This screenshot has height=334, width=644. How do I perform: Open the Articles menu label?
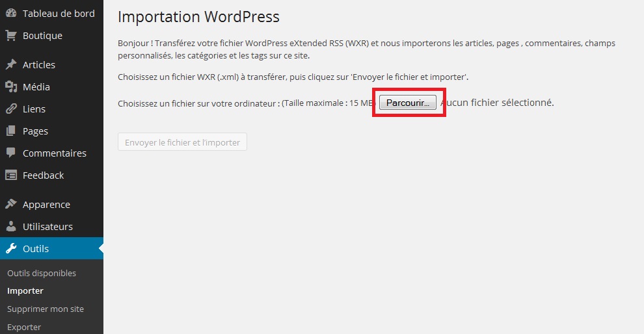click(x=39, y=65)
